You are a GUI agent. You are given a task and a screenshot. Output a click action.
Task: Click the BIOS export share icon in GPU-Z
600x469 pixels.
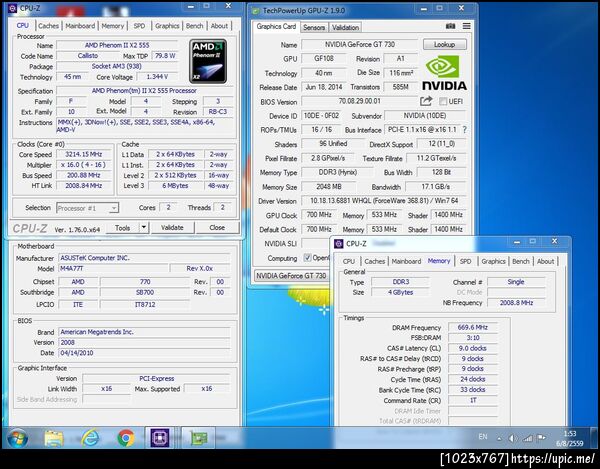click(x=426, y=101)
